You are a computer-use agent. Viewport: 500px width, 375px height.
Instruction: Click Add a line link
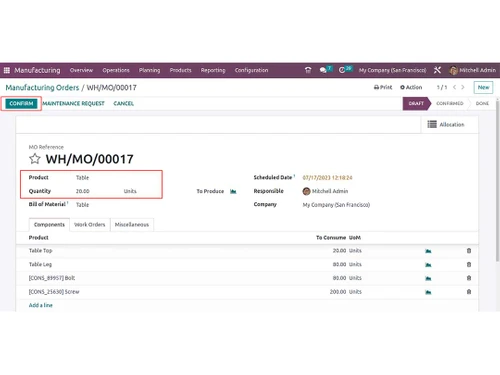click(x=41, y=305)
